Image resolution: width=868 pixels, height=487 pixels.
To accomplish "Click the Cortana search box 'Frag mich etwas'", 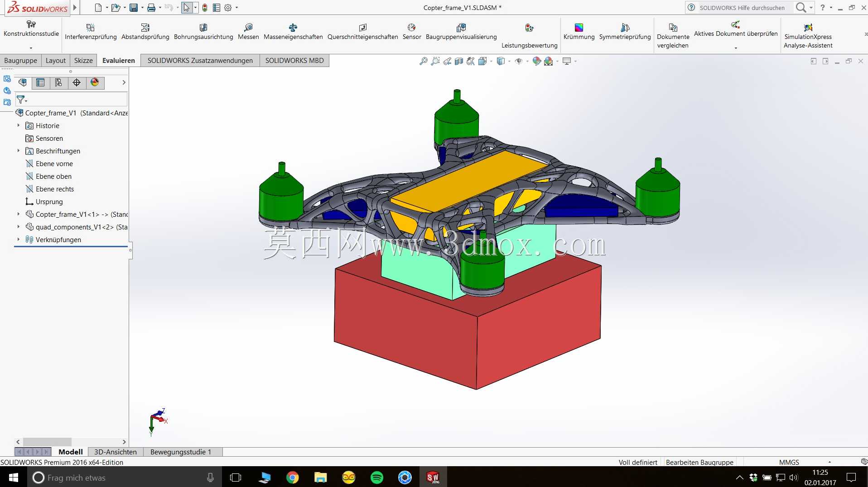I will 125,477.
